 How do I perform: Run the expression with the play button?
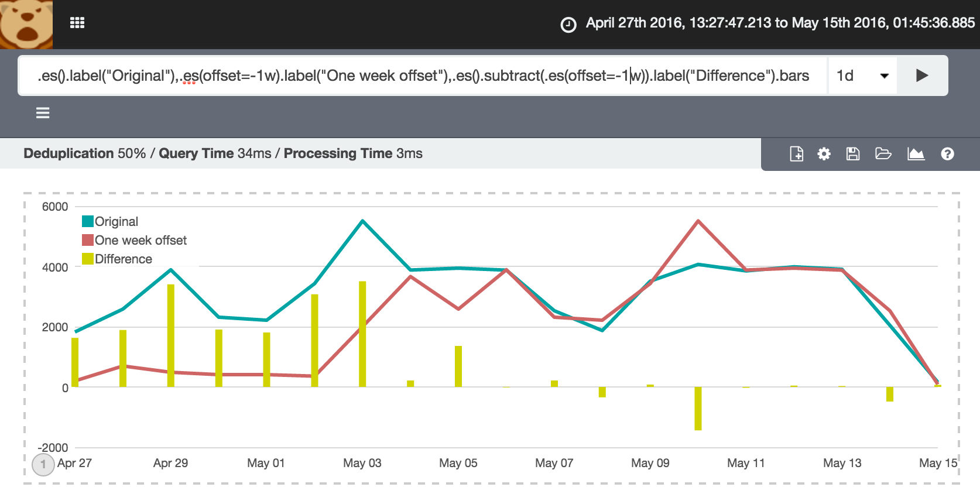(922, 76)
